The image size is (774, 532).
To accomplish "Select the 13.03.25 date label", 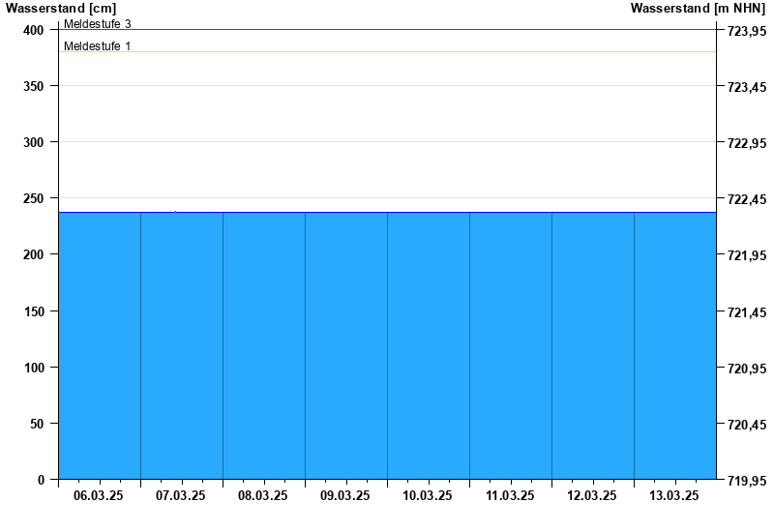I will [x=674, y=495].
